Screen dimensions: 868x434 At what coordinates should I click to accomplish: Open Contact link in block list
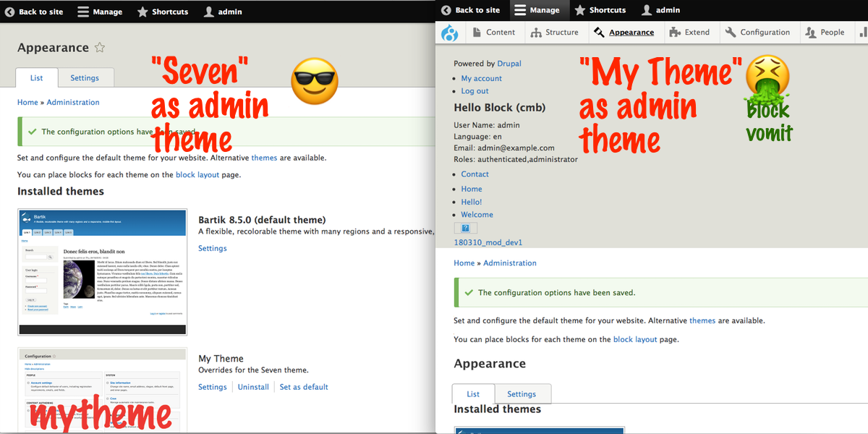point(475,174)
